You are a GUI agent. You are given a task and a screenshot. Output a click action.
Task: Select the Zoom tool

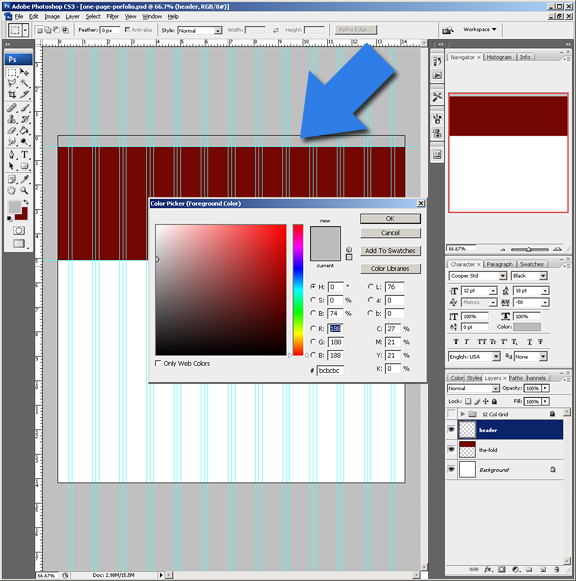click(x=24, y=190)
